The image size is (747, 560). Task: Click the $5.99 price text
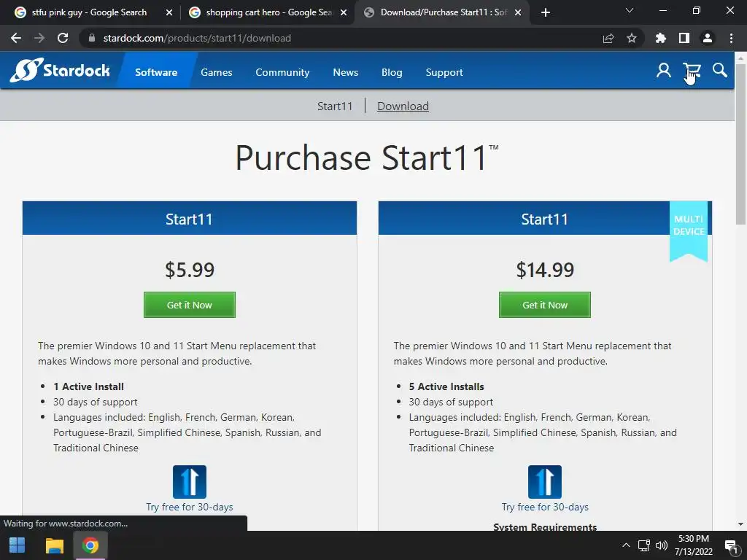[190, 270]
